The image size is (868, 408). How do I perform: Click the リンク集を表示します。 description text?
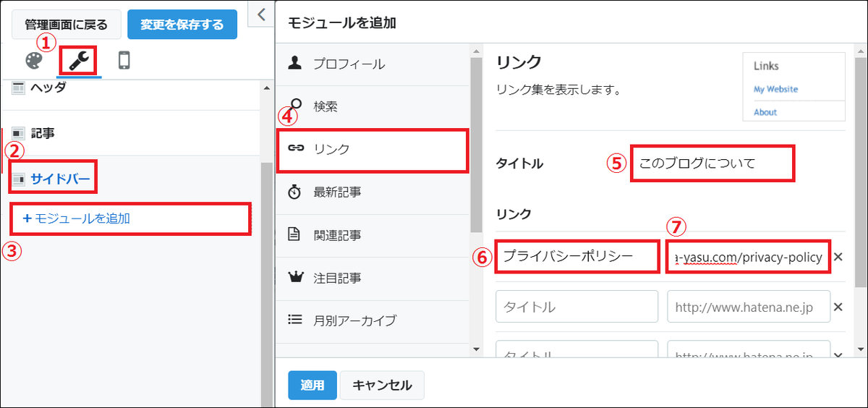coord(559,90)
